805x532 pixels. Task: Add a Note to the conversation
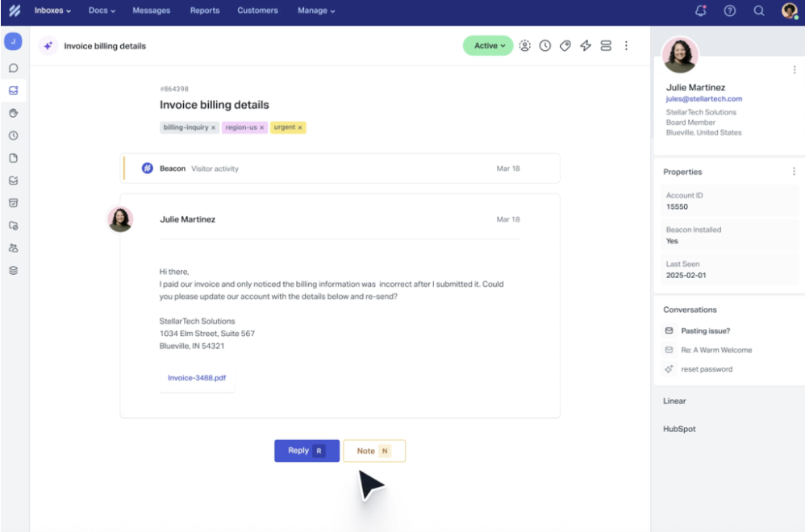tap(373, 451)
